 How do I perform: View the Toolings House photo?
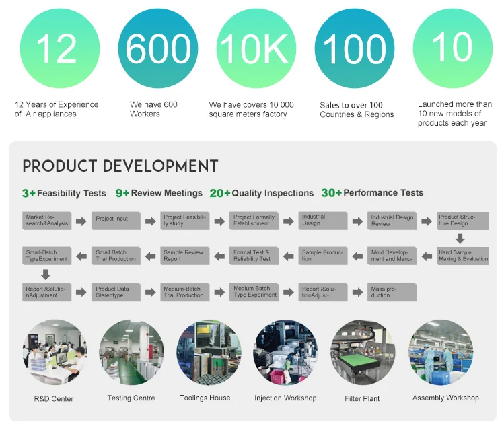pos(209,353)
